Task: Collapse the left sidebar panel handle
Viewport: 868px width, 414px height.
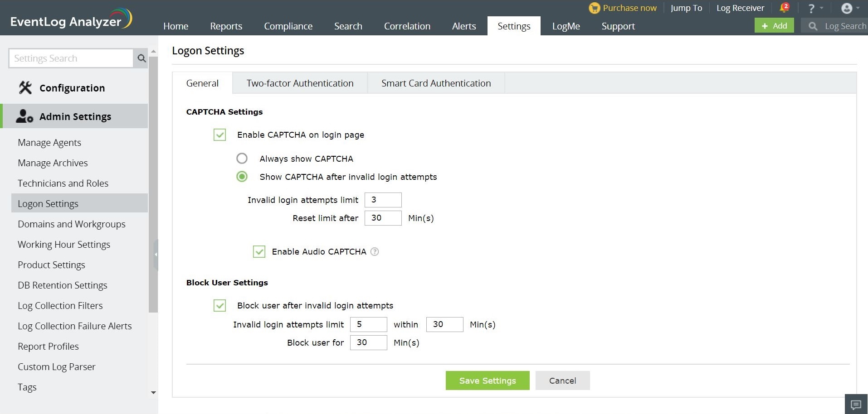Action: pos(156,255)
